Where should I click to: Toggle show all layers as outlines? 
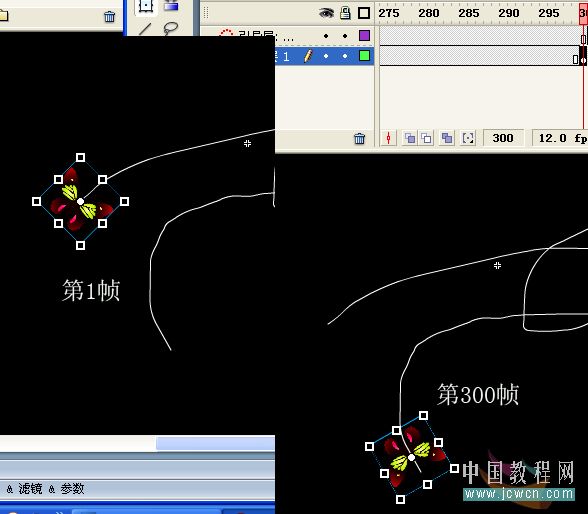tap(364, 13)
